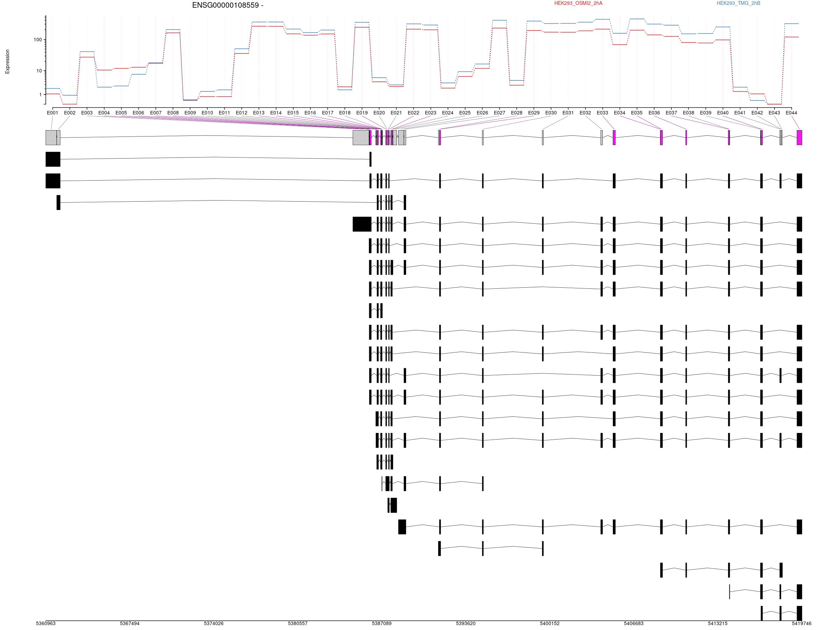The width and height of the screenshot is (840, 630).
Task: Pick exon label E020
Action: pos(379,113)
